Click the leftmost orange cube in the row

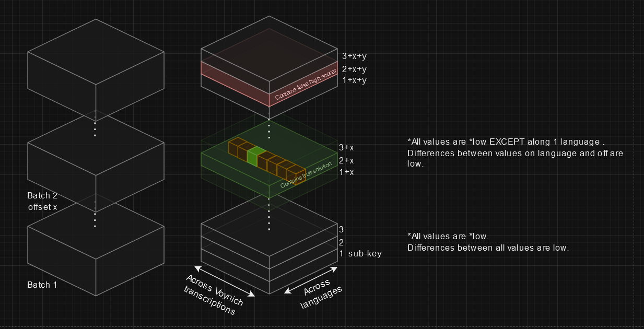[x=236, y=145]
